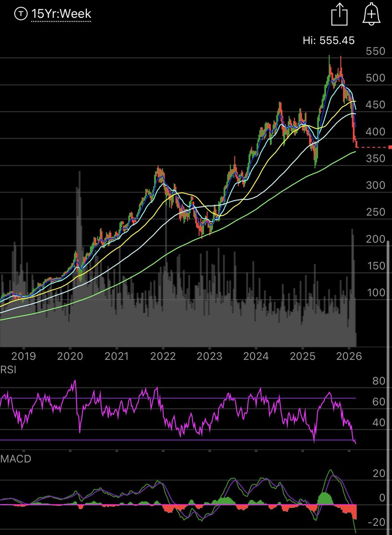Tap the 2019 date axis label

tap(23, 356)
